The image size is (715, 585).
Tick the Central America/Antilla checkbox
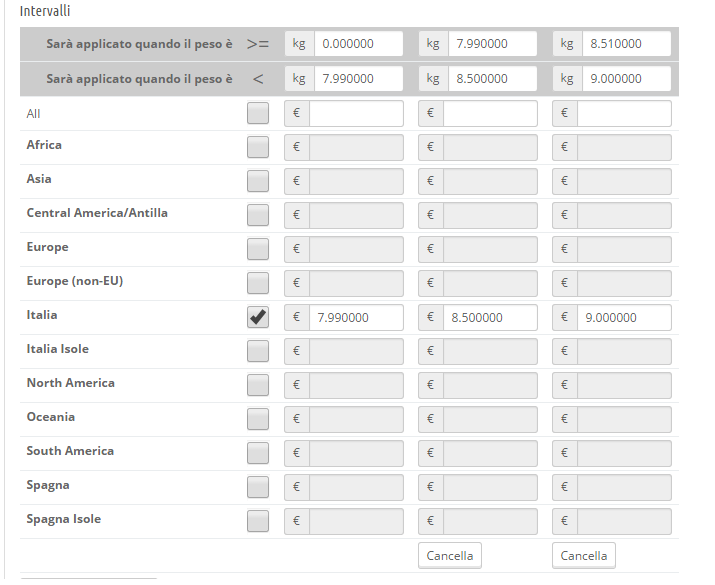[258, 215]
